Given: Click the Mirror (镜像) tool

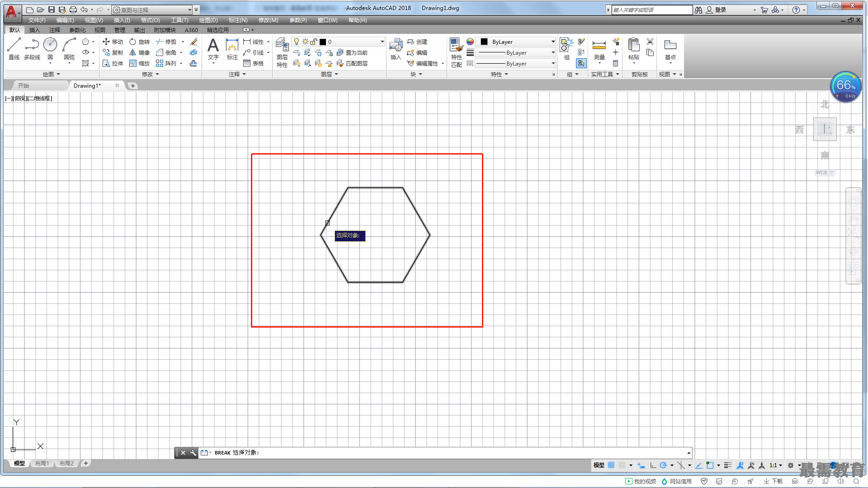Looking at the screenshot, I should click(x=139, y=52).
